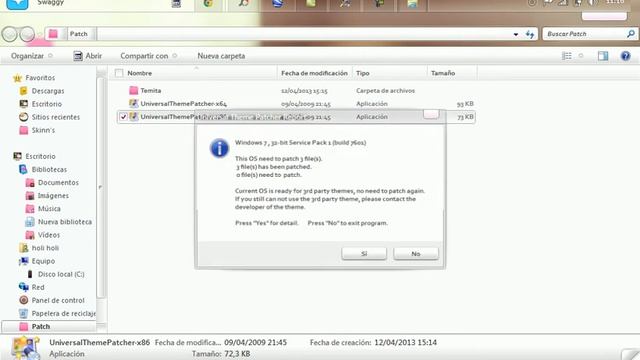
Task: Change the view layout icon
Action: tap(567, 56)
